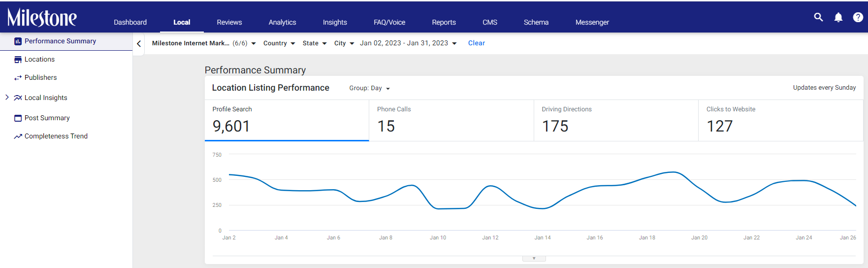
Task: Select the Clicks to Website metric card
Action: (780, 121)
